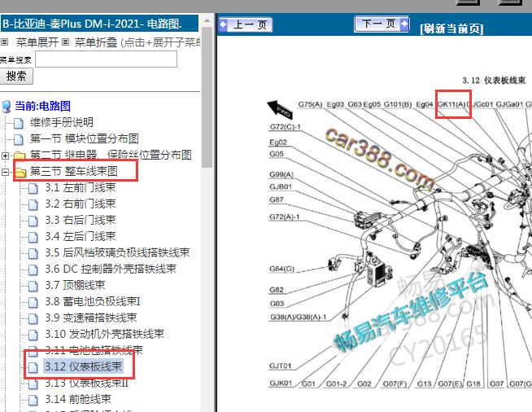The height and width of the screenshot is (412, 532).
Task: Open 3.9 变速箱搭铁线束
Action: coord(91,318)
